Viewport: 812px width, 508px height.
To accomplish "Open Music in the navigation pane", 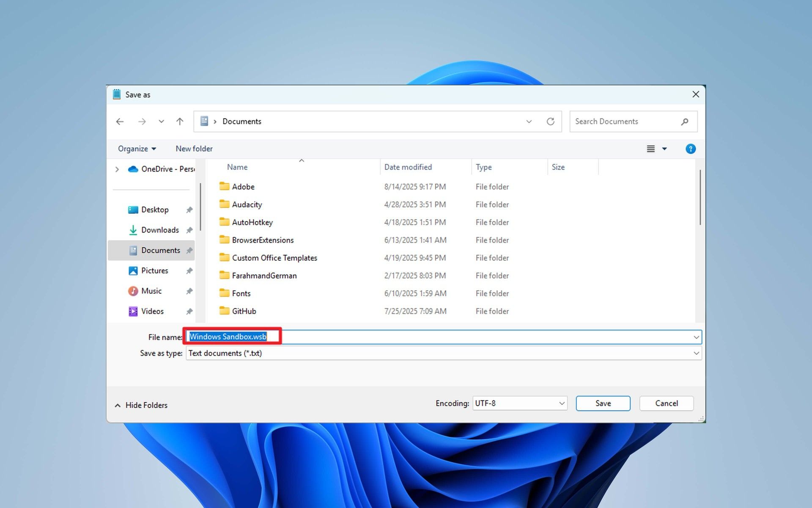I will pos(151,291).
